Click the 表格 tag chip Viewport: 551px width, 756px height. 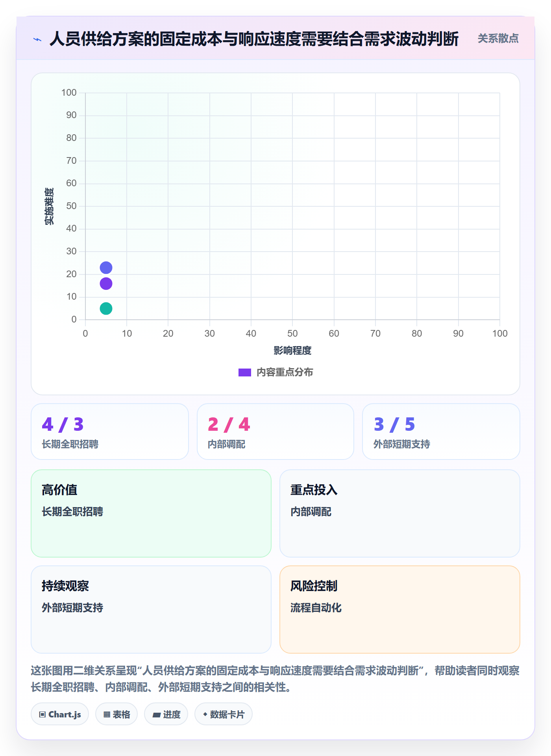[x=116, y=714]
